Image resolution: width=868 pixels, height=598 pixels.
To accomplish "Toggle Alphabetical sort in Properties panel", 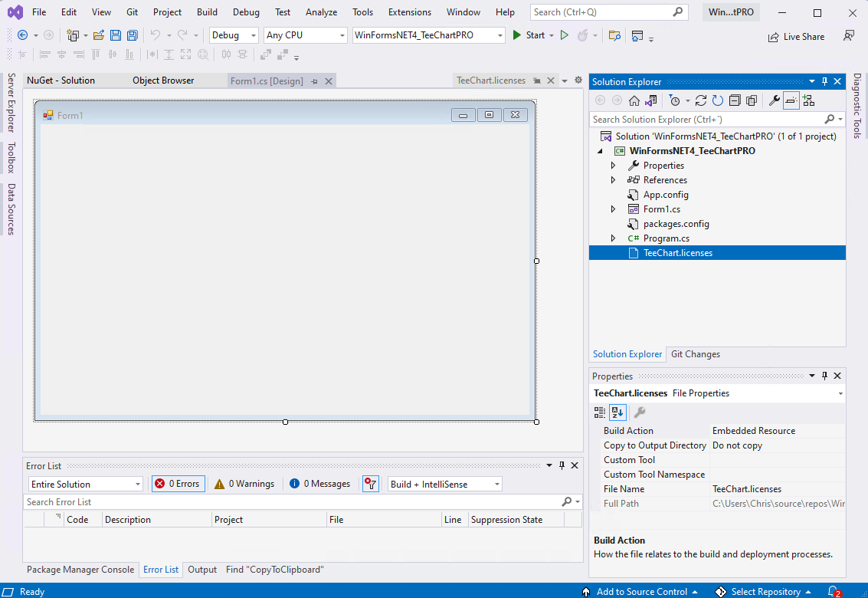I will coord(617,412).
